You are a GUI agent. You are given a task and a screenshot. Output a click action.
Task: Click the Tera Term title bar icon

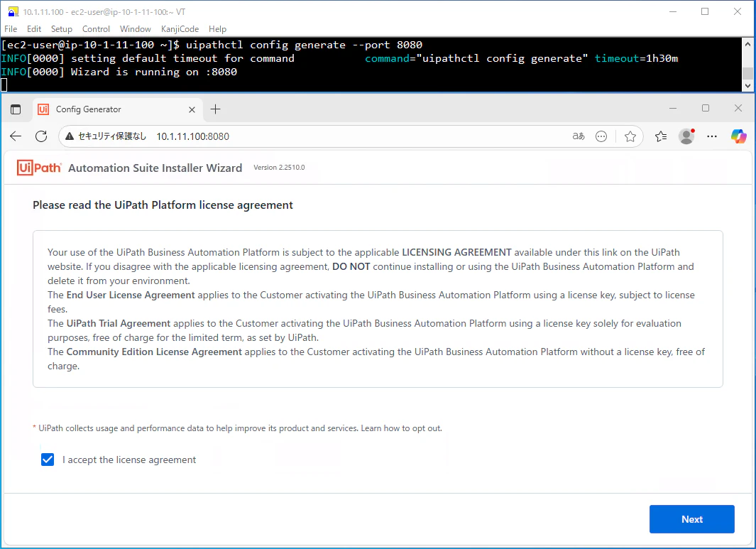click(x=13, y=11)
